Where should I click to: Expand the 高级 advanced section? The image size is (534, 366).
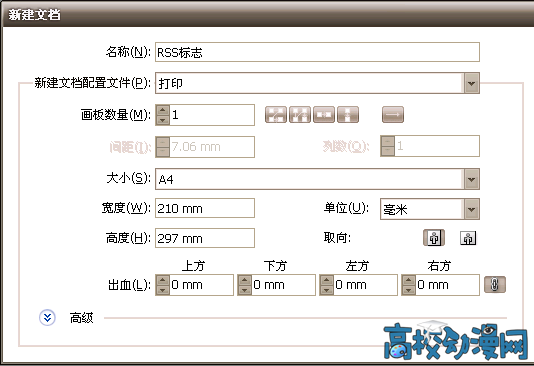[x=47, y=318]
